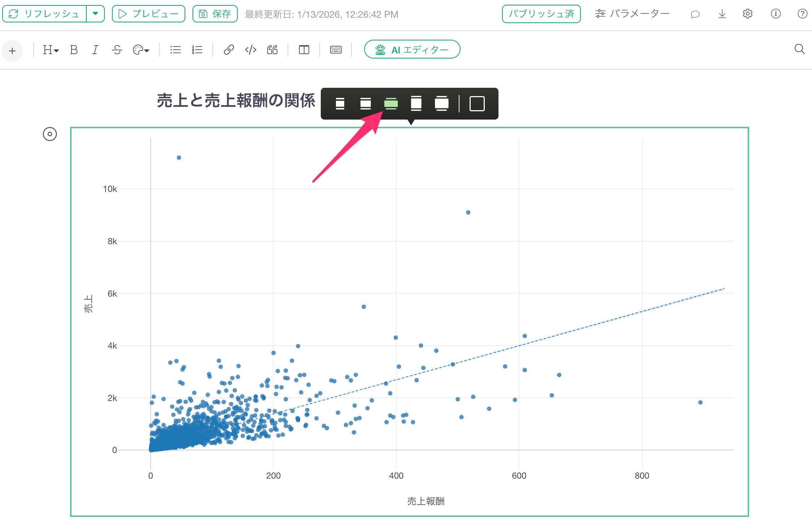812x531 pixels.
Task: Select the smallest chart height option
Action: click(x=340, y=104)
